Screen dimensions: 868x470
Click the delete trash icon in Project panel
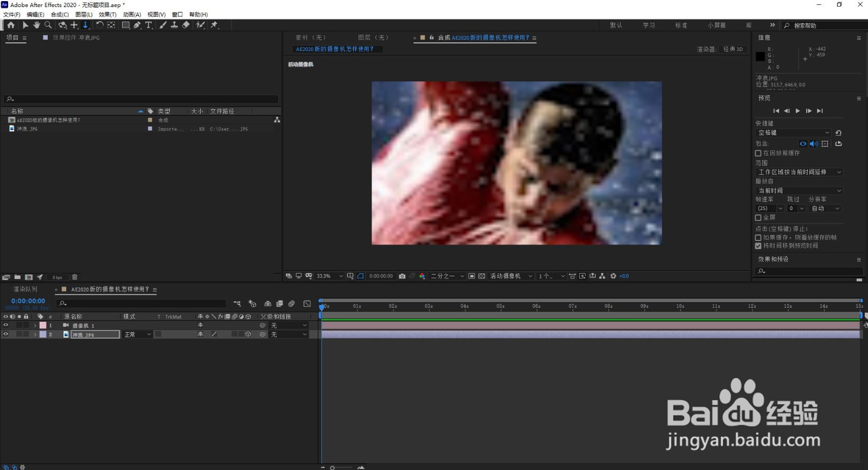(75, 277)
